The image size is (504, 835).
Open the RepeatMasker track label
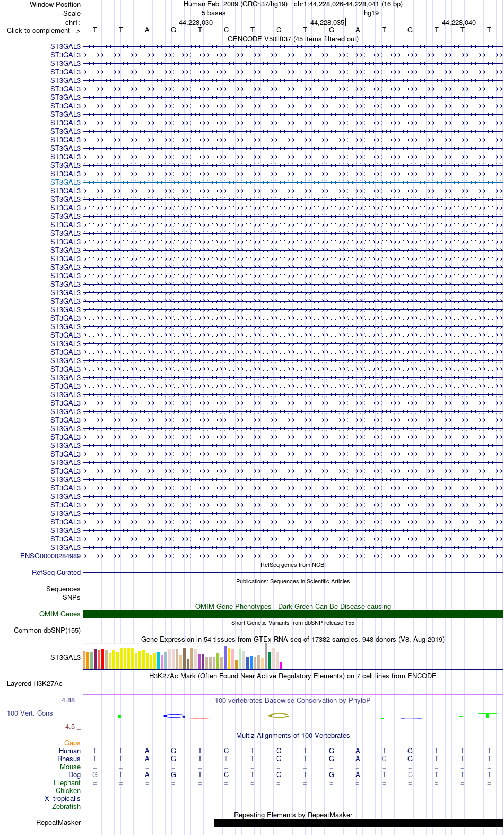coord(58,822)
